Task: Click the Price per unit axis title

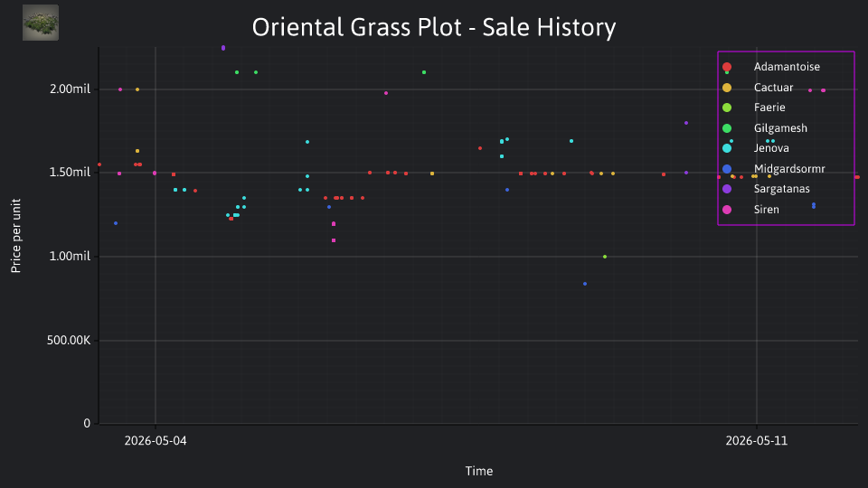Action: (16, 236)
